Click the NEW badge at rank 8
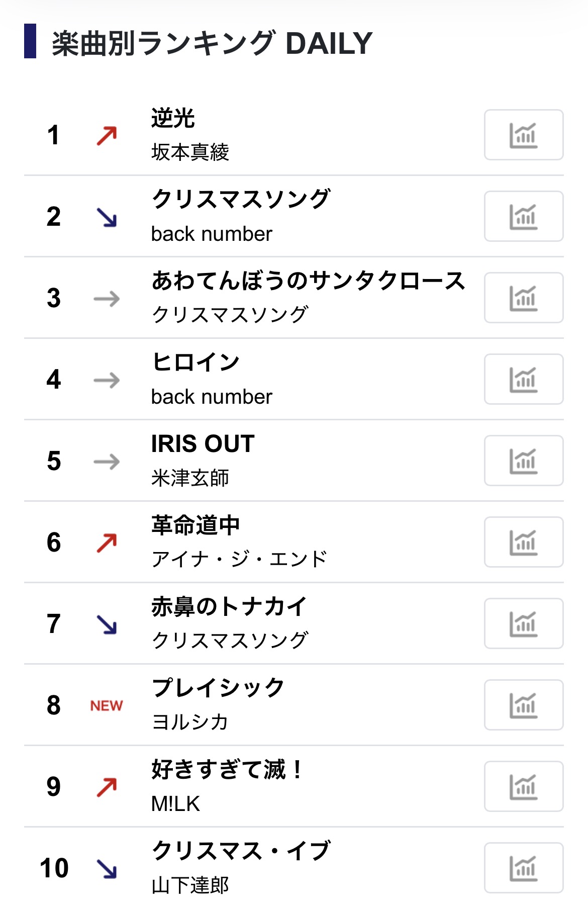The width and height of the screenshot is (588, 907). tap(106, 706)
